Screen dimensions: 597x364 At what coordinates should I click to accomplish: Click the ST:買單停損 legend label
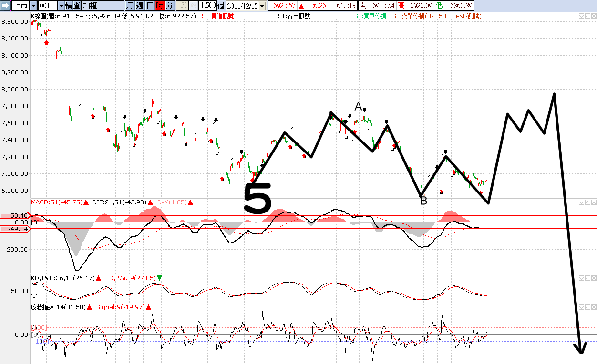[370, 16]
